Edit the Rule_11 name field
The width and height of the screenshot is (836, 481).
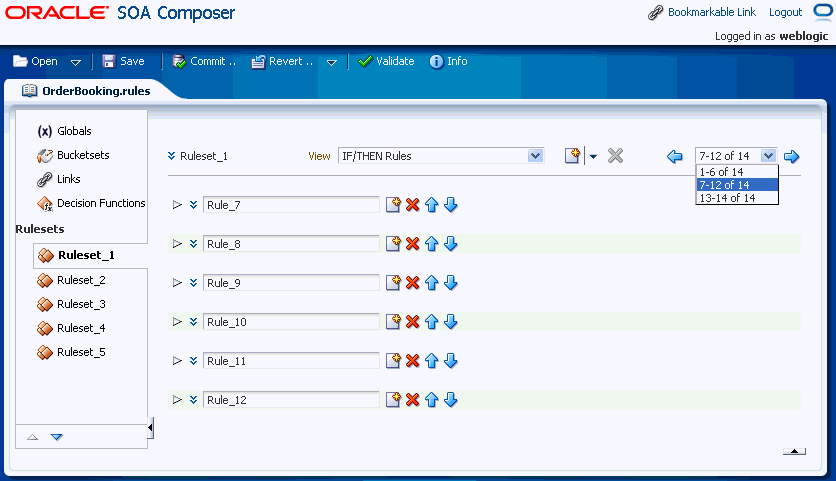pos(291,361)
